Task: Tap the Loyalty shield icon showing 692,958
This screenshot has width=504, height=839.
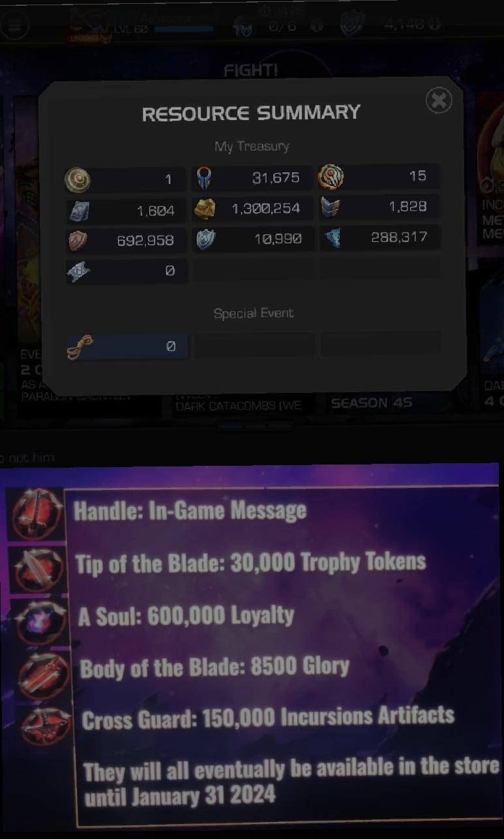Action: point(78,240)
